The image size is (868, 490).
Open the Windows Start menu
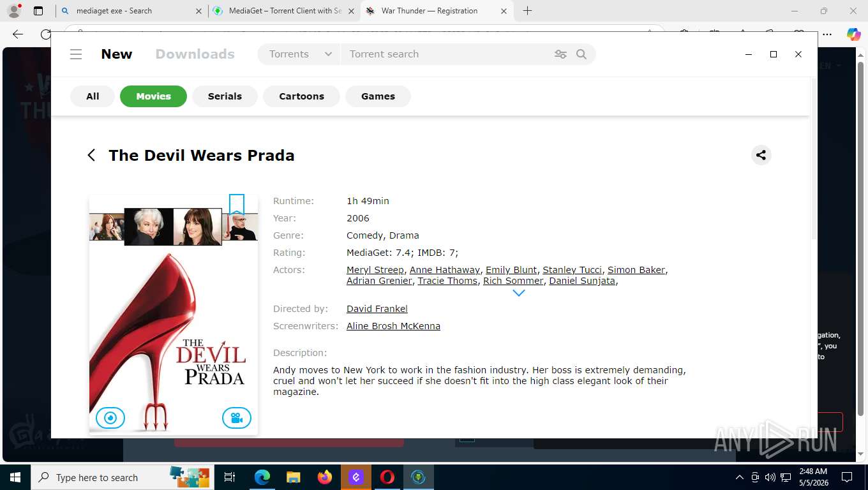click(x=15, y=477)
